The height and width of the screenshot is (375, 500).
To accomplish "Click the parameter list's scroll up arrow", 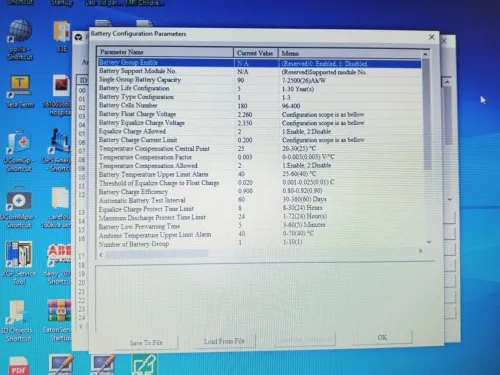I will (425, 54).
